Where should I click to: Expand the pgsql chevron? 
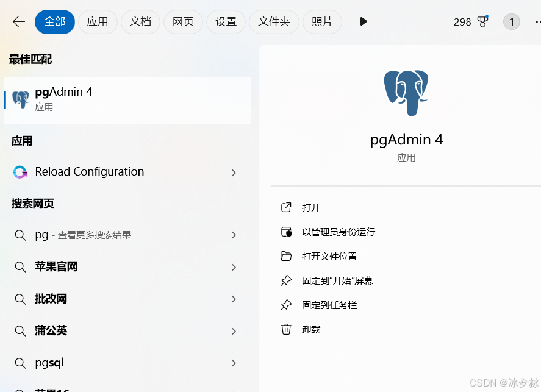234,363
